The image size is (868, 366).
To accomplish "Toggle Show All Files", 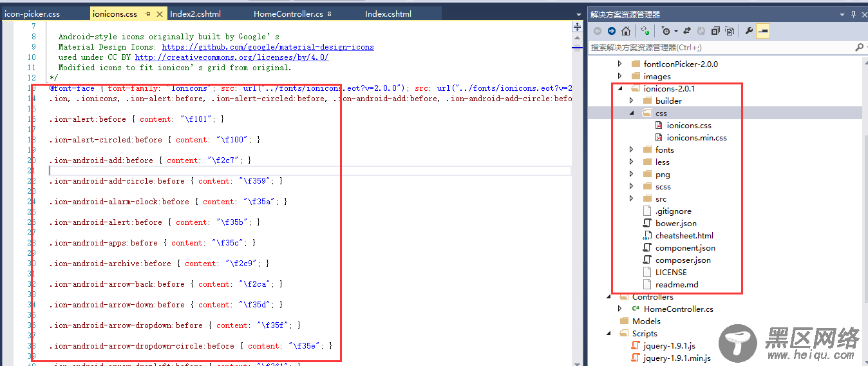I will point(730,31).
